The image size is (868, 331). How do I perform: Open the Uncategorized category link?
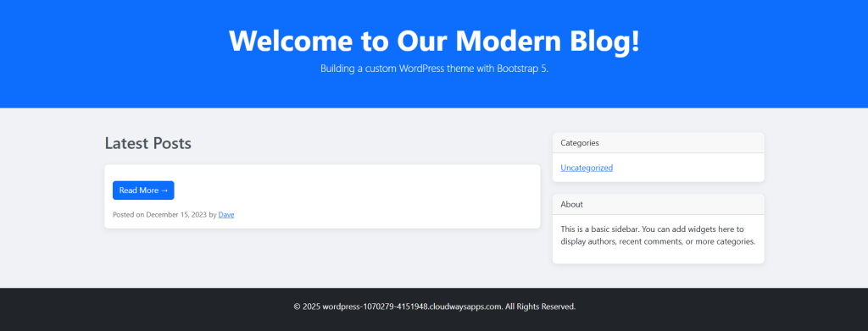(587, 168)
